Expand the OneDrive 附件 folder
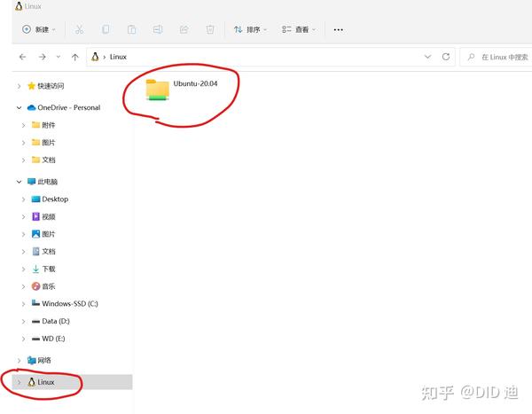Viewport: 532px width, 414px height. coord(23,125)
